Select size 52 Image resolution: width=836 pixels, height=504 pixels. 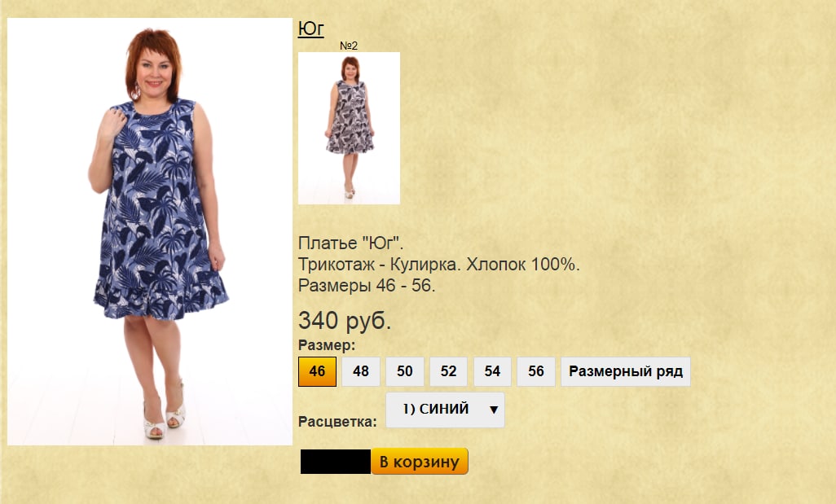click(x=448, y=371)
